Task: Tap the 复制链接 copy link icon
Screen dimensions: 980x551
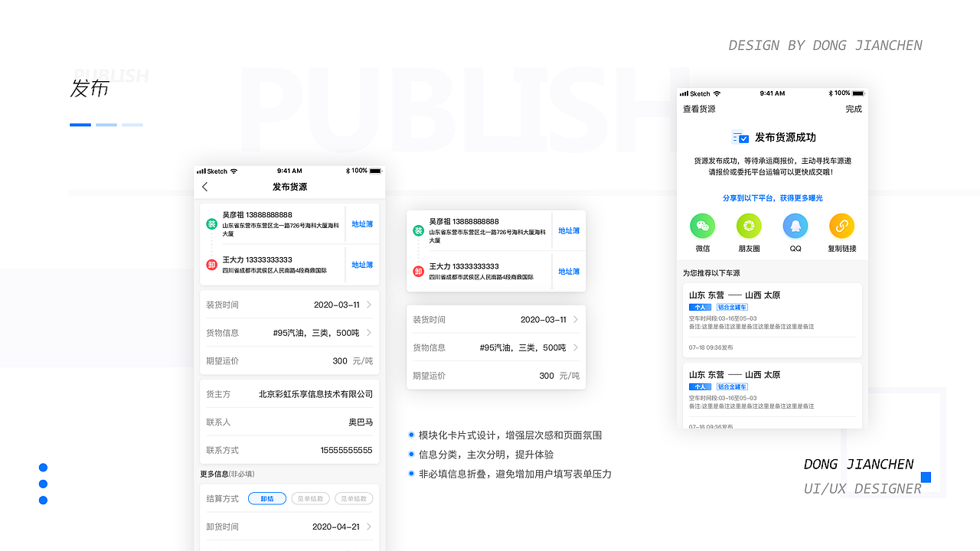Action: 841,226
